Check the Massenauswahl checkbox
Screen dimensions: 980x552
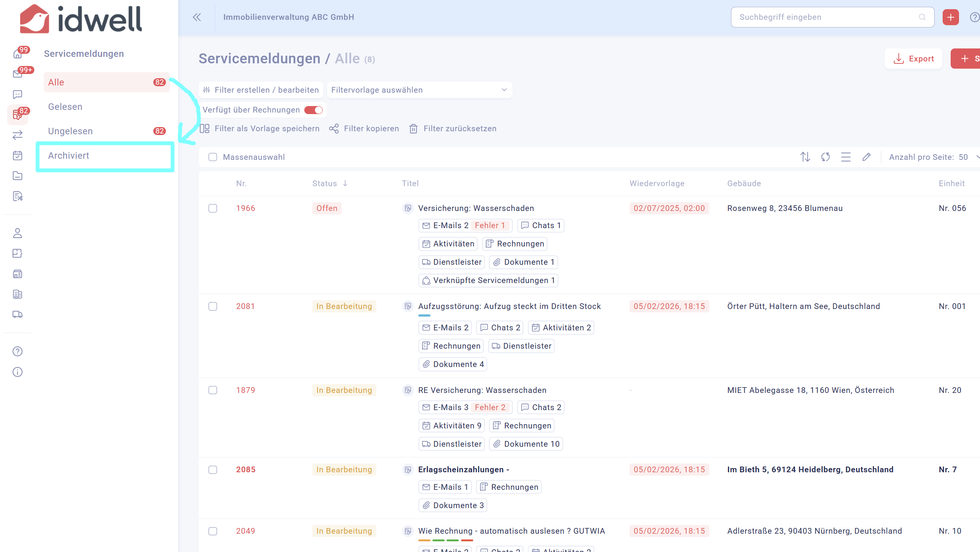213,157
